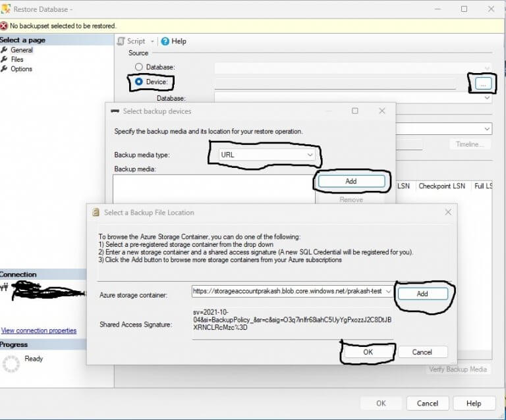Click Add in Select backup devices dialog

351,181
